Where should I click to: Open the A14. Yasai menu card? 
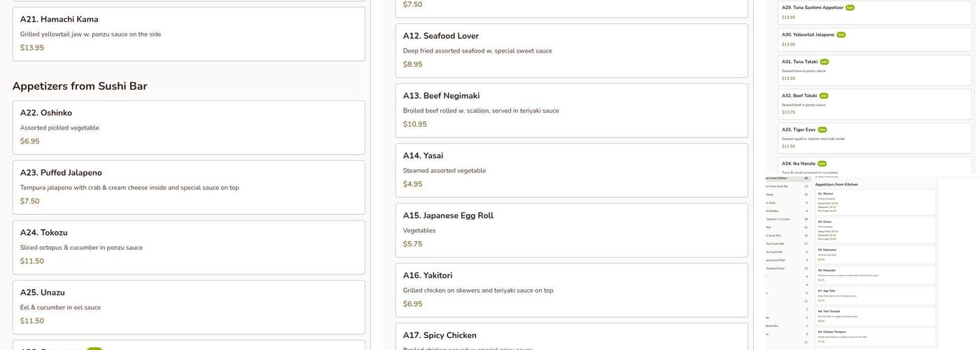(571, 170)
